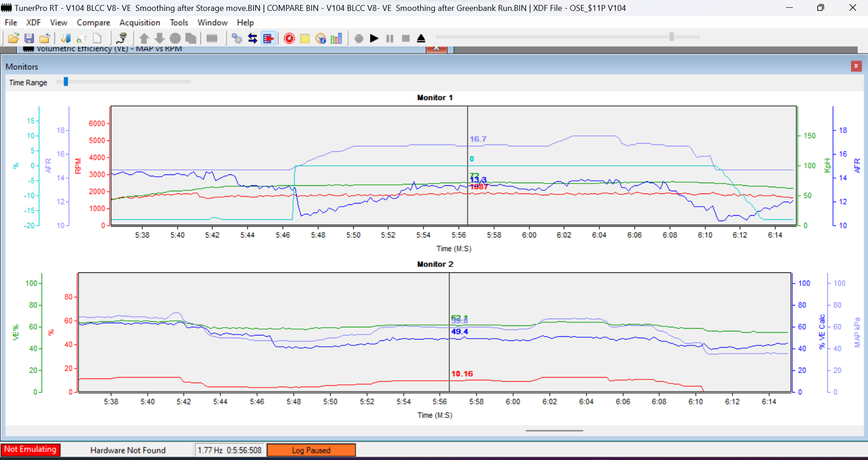Open the yellow notepad list icon
Image resolution: width=868 pixels, height=460 pixels.
pyautogui.click(x=305, y=39)
